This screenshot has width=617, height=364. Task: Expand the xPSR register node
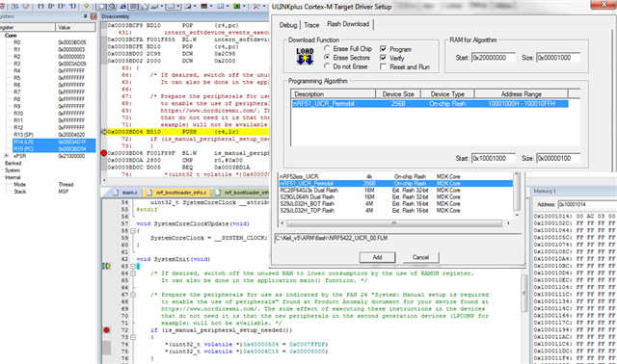click(x=7, y=156)
